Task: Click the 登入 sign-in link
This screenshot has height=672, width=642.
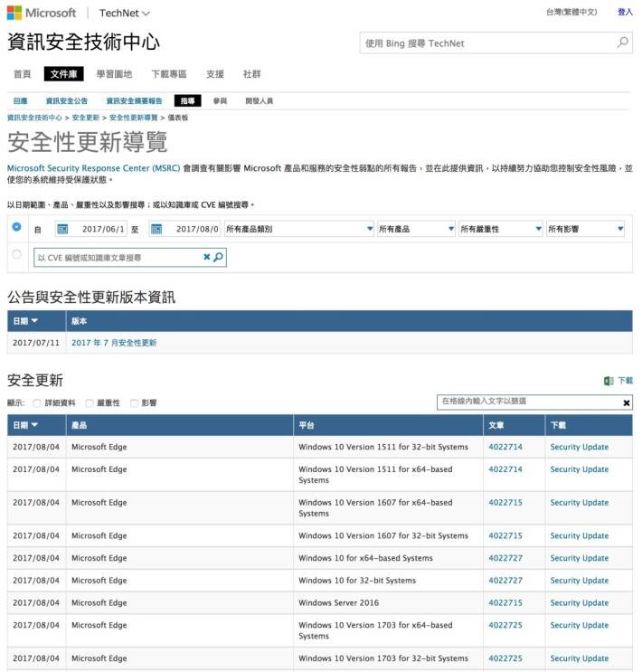Action: pos(625,12)
